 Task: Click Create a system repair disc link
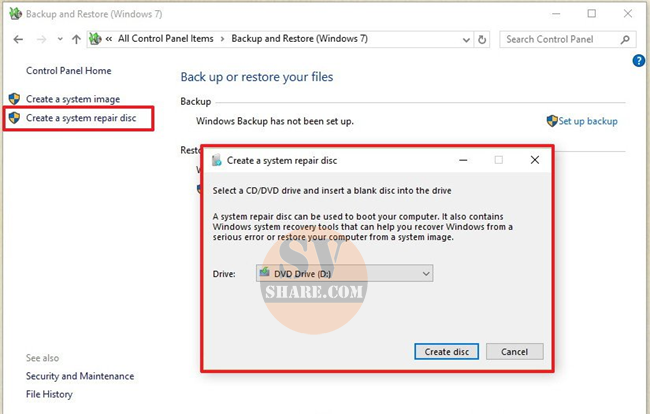coord(81,118)
